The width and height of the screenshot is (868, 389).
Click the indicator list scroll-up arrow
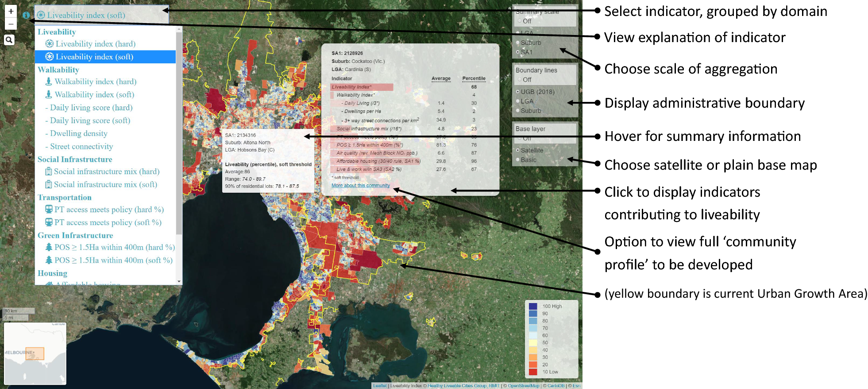179,29
